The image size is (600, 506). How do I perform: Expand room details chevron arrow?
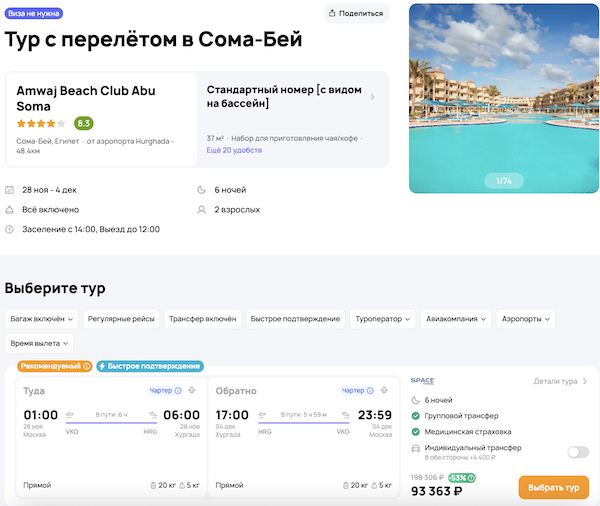pyautogui.click(x=373, y=97)
